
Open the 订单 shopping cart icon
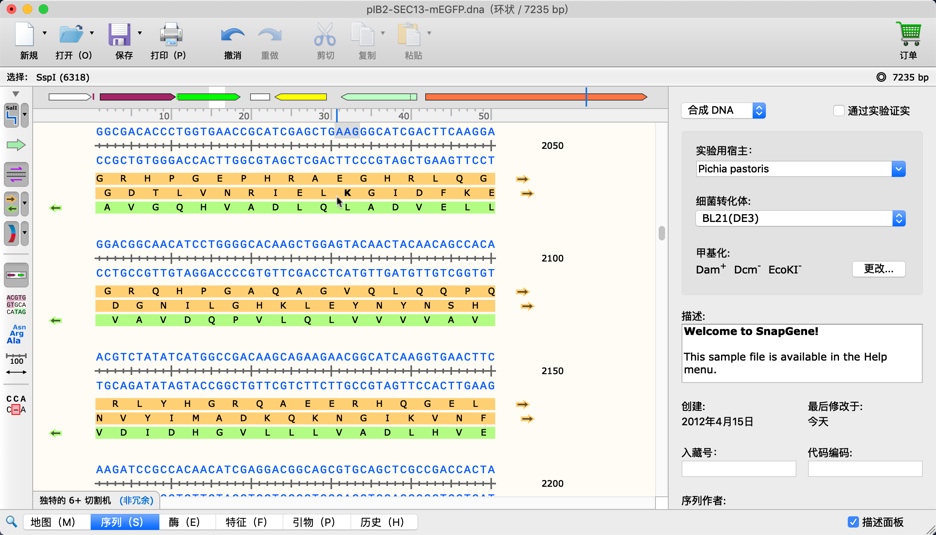point(908,35)
